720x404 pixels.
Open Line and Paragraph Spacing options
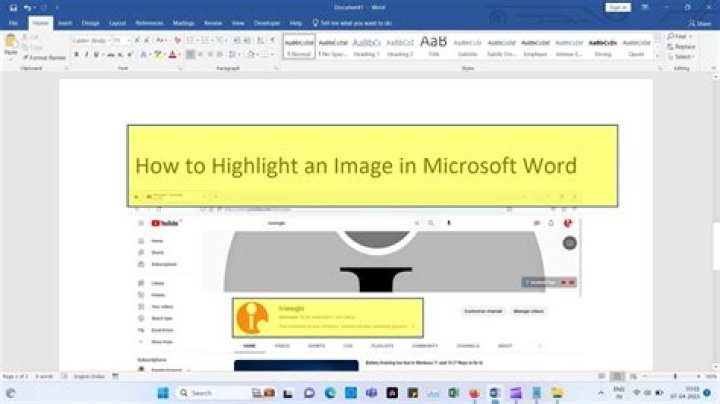coord(233,55)
